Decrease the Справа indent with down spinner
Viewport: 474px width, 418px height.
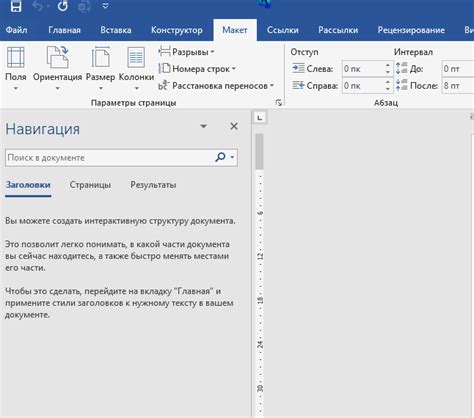[387, 89]
